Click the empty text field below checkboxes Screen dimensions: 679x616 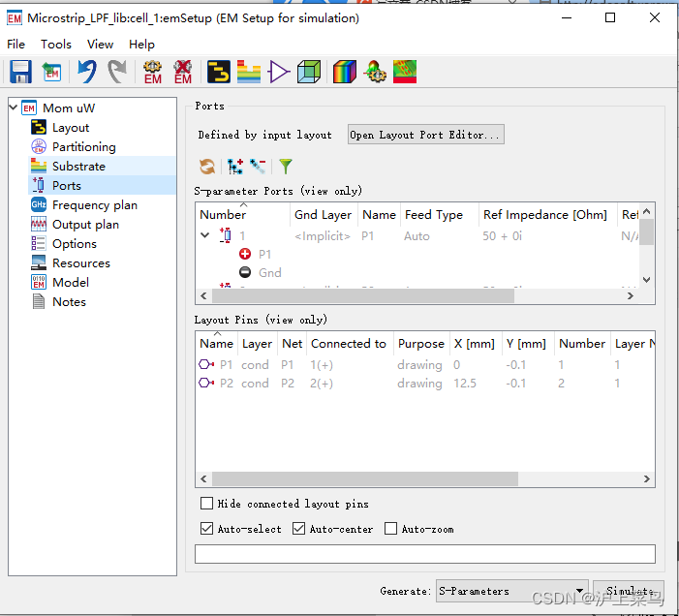pyautogui.click(x=425, y=554)
